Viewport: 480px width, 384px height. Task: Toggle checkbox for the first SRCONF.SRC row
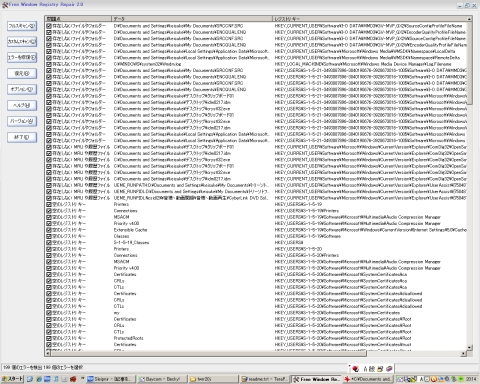(x=49, y=26)
